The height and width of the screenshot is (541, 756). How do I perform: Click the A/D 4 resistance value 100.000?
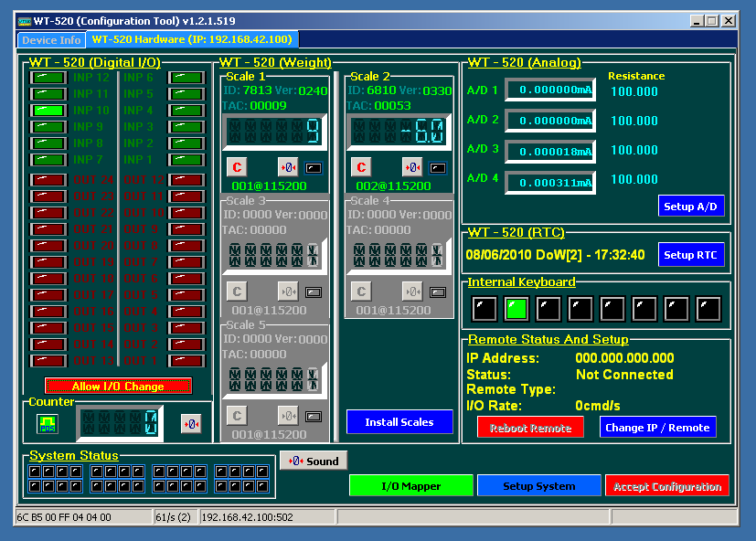pos(634,179)
